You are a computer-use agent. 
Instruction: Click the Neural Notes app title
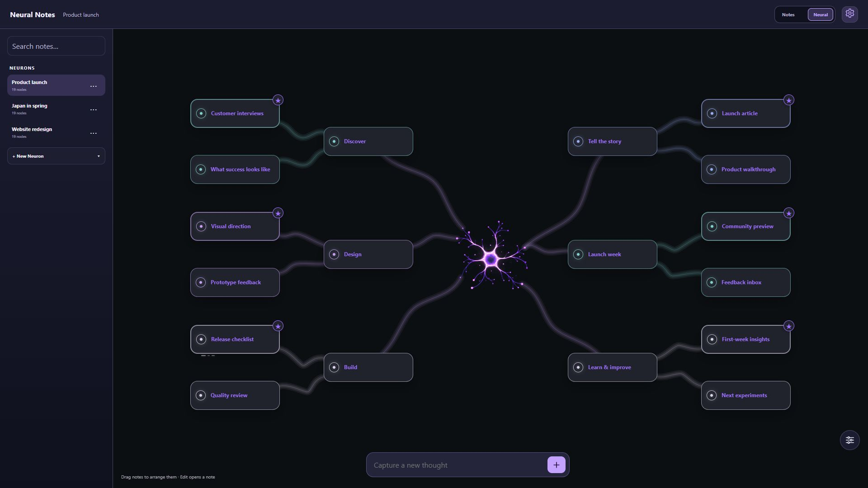pos(33,14)
